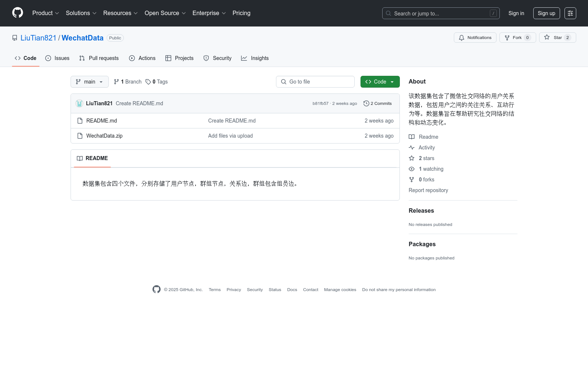Switch to the Issues tab
588x368 pixels.
pyautogui.click(x=57, y=58)
